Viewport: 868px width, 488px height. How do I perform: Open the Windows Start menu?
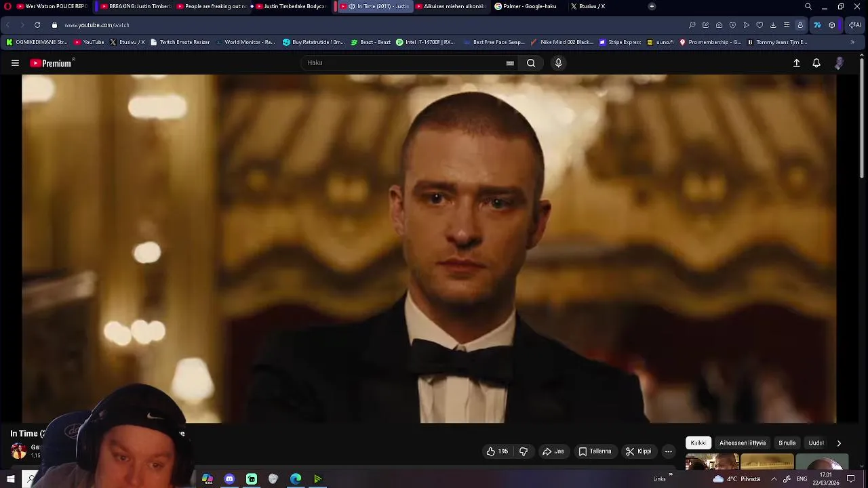pos(10,479)
